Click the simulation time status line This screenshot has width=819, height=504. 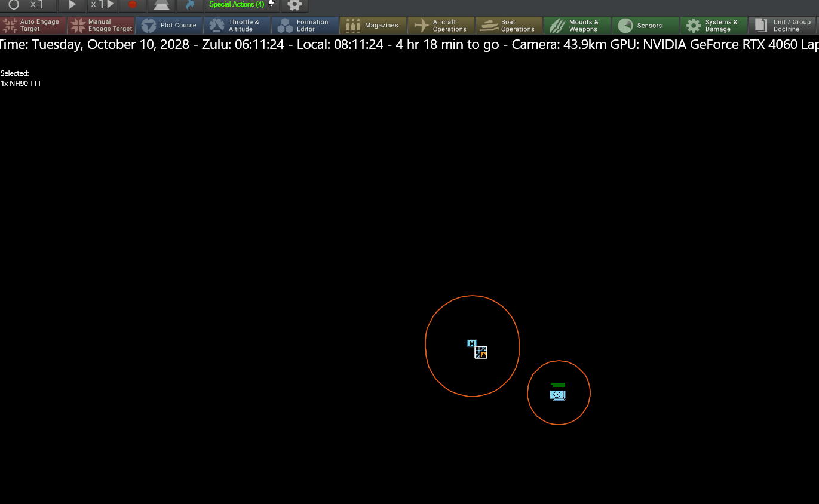pos(409,45)
